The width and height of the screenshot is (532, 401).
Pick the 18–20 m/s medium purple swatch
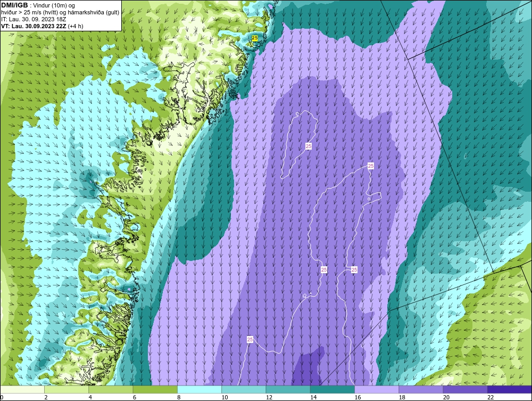[421, 389]
